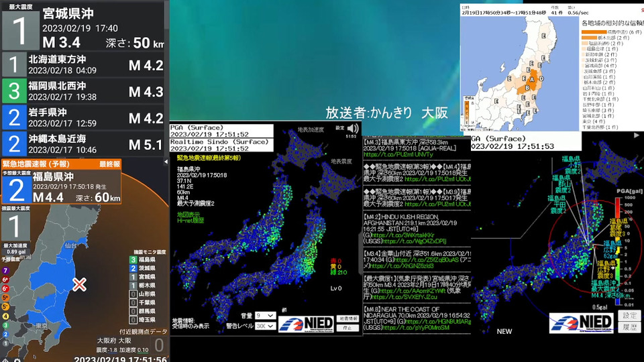
Task: Select the 沖縄本島近海 M5.1 earthquake entry
Action: pos(83,144)
